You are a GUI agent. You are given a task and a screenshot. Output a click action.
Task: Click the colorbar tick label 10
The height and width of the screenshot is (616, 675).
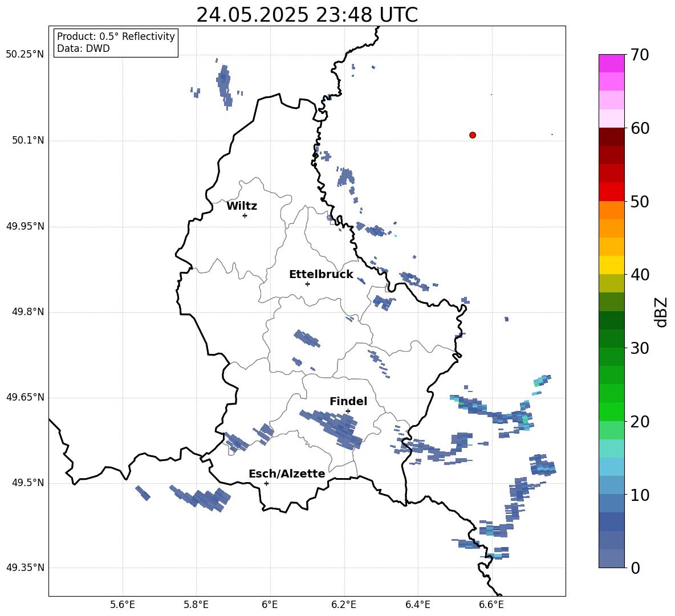[640, 495]
